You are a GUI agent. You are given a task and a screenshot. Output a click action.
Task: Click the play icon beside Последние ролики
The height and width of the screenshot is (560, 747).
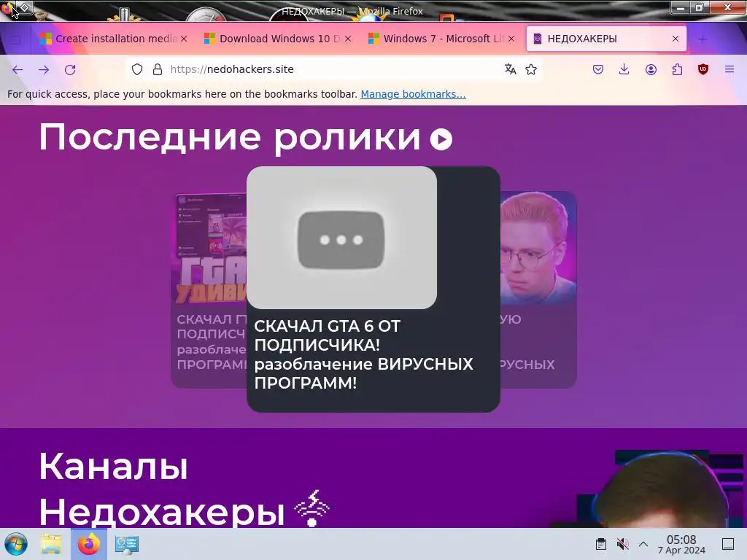point(441,139)
